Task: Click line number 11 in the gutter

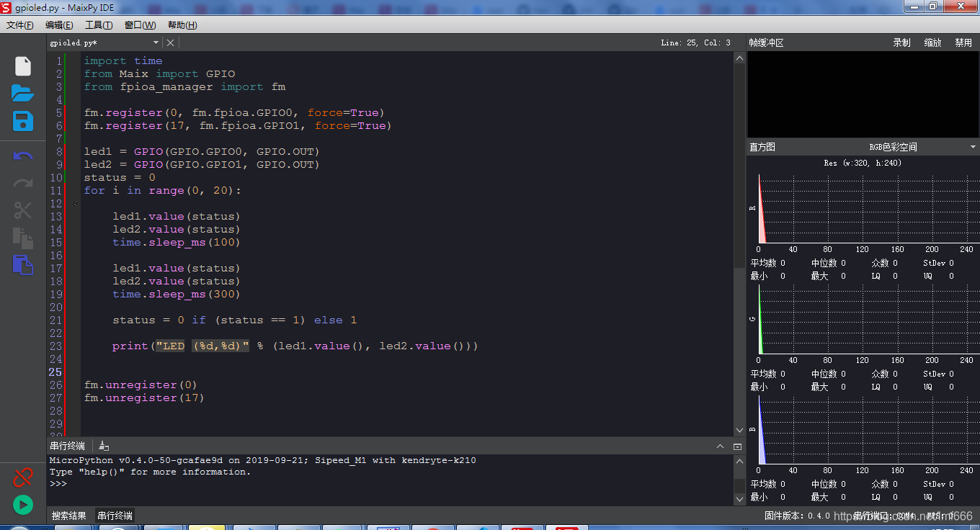Action: click(x=56, y=191)
